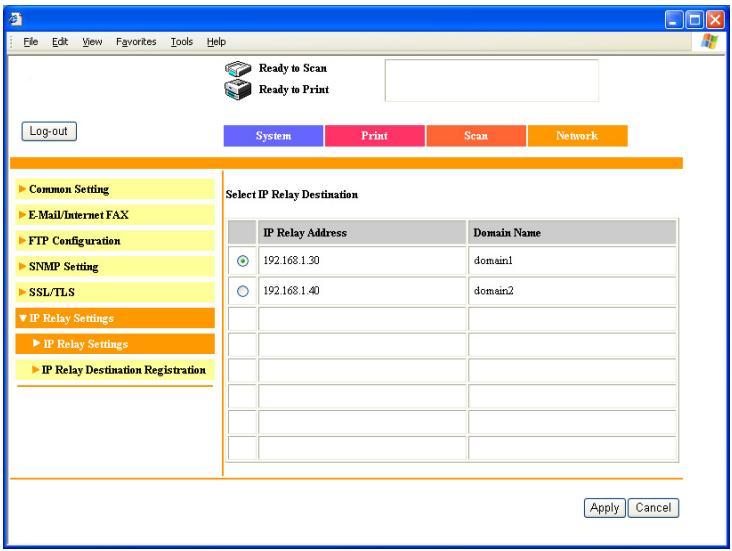Click the Apply button
The height and width of the screenshot is (551, 732).
tap(605, 508)
